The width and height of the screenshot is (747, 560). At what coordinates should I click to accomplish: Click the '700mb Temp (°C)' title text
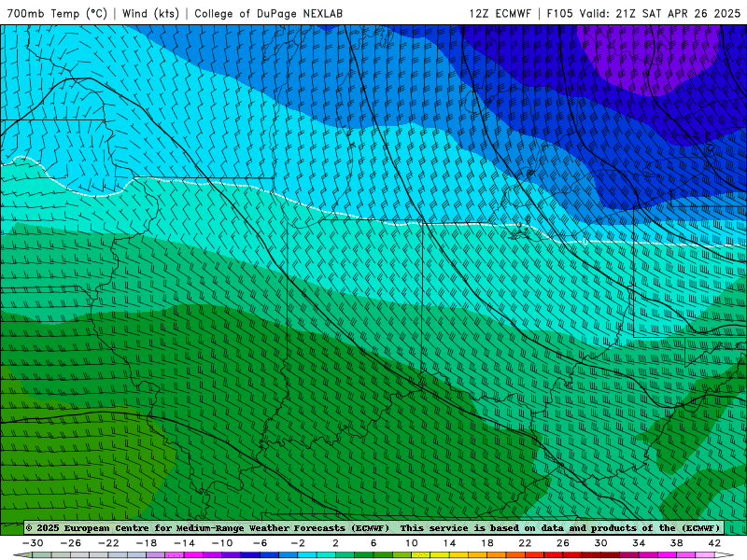coord(57,13)
